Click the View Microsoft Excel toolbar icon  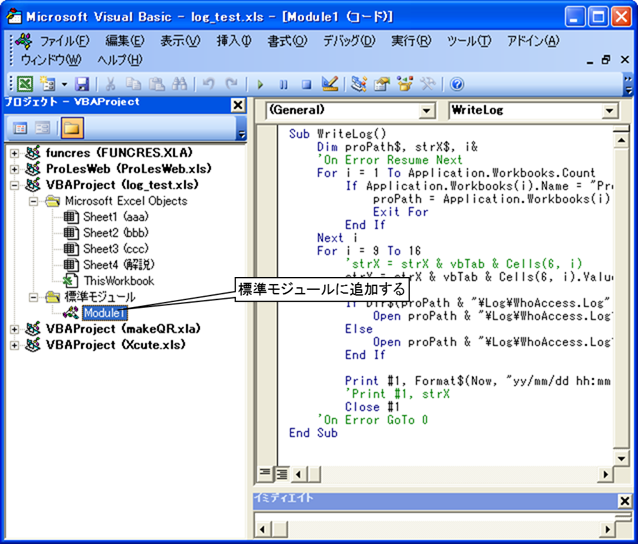(25, 84)
